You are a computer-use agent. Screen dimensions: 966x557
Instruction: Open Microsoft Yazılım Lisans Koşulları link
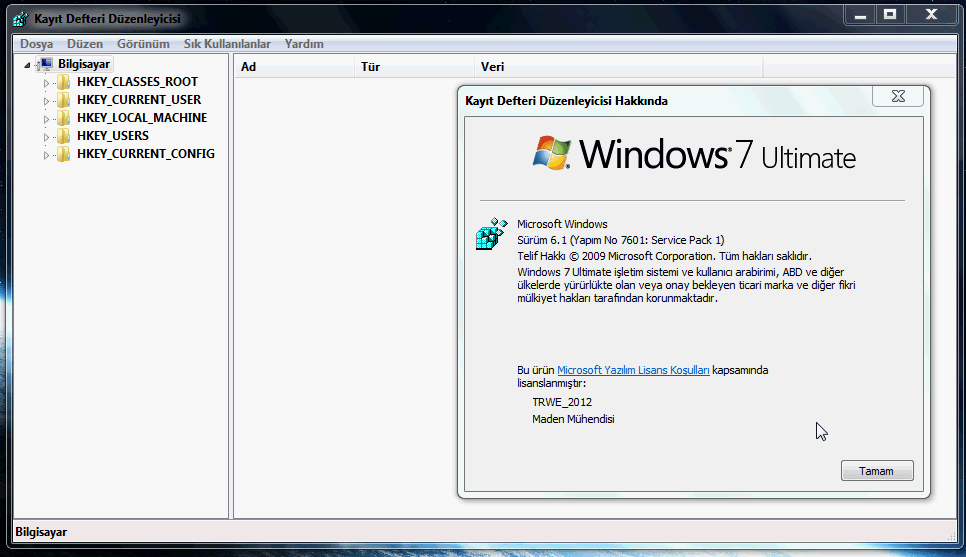pos(633,370)
